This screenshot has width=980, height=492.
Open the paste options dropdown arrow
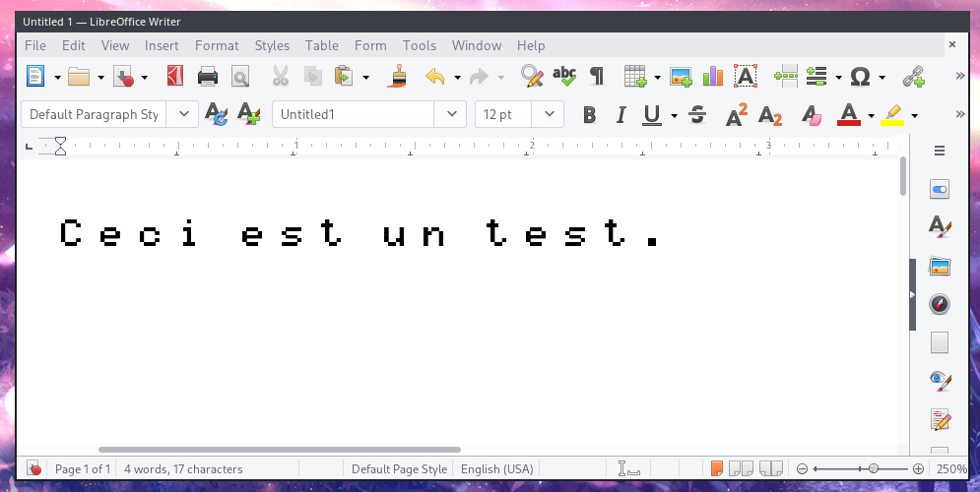(365, 78)
